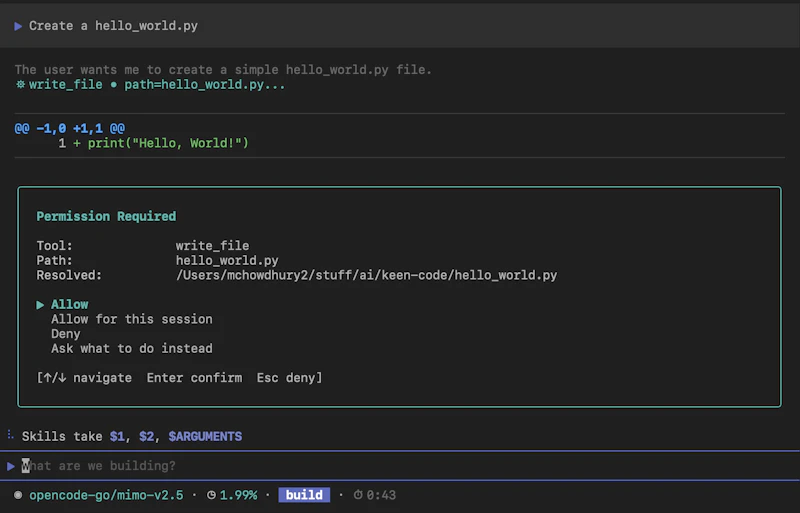Focus the 'What are we building?' prompt input
Image resolution: width=800 pixels, height=513 pixels.
pyautogui.click(x=400, y=466)
